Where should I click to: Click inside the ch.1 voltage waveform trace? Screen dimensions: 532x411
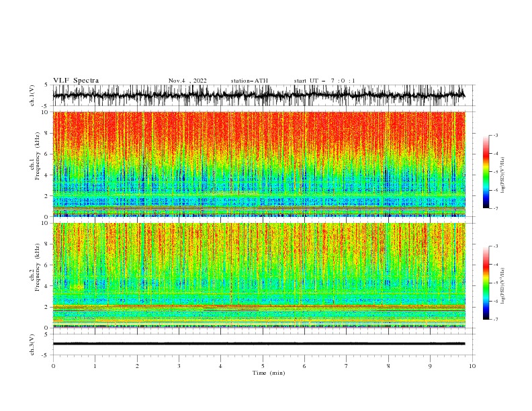point(259,95)
